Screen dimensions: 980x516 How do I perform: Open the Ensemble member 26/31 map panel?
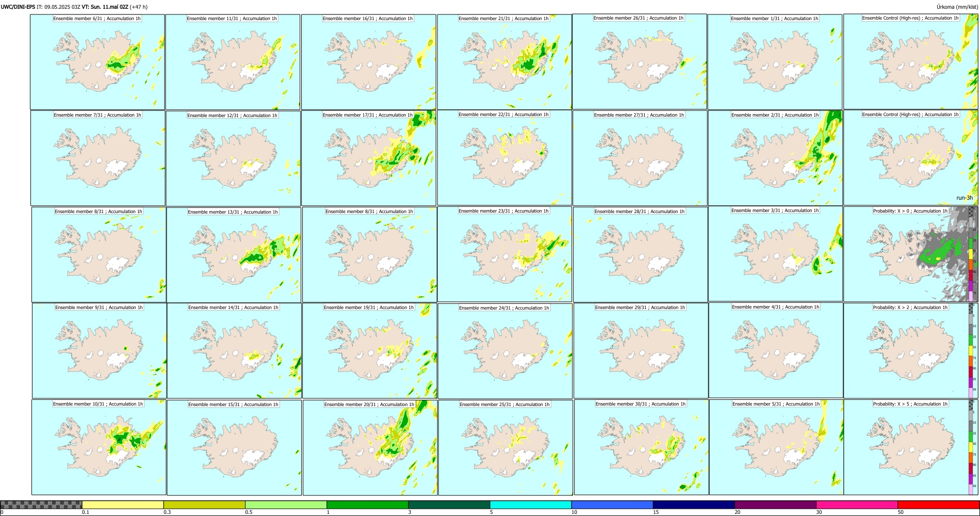(x=640, y=61)
